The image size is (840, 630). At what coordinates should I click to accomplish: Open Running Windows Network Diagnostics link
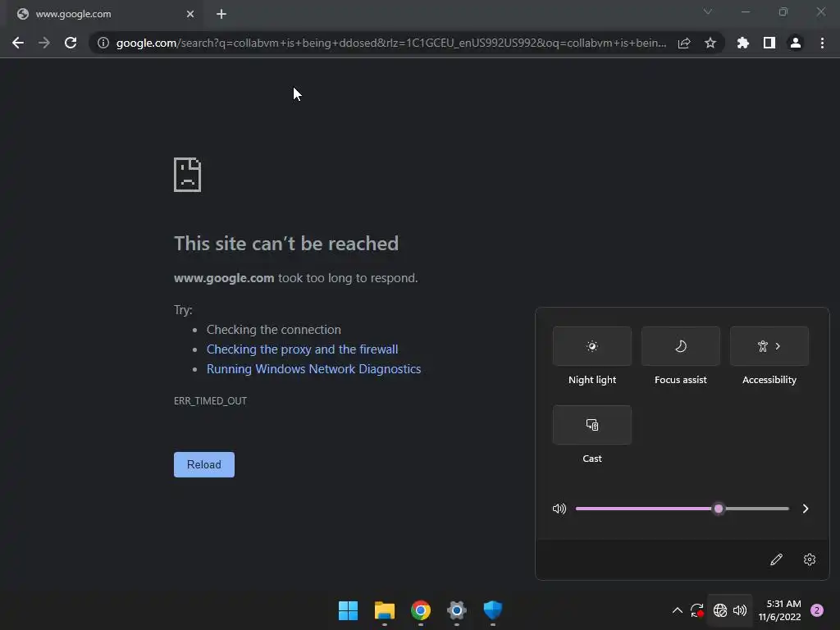coord(314,369)
